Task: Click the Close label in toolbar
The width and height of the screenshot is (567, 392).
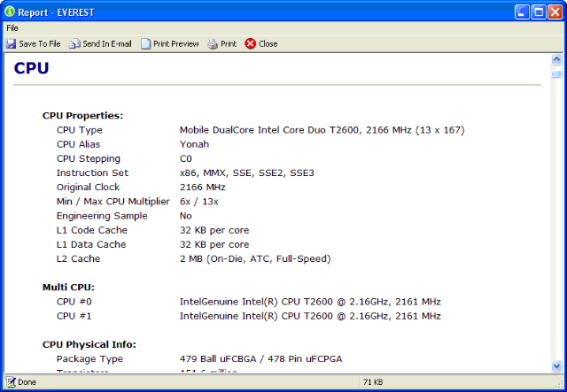Action: click(x=268, y=44)
